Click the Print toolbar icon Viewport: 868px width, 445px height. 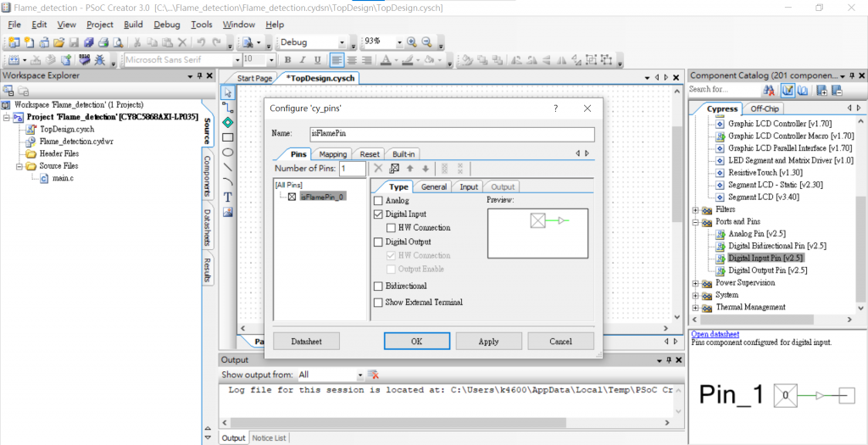tap(103, 42)
